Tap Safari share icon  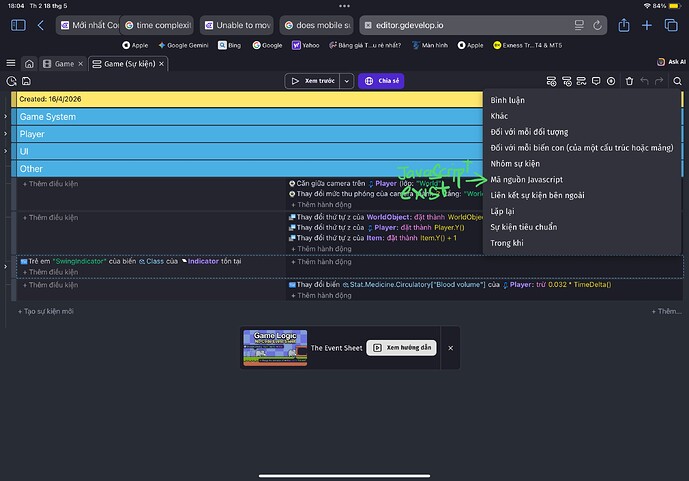pyautogui.click(x=624, y=25)
